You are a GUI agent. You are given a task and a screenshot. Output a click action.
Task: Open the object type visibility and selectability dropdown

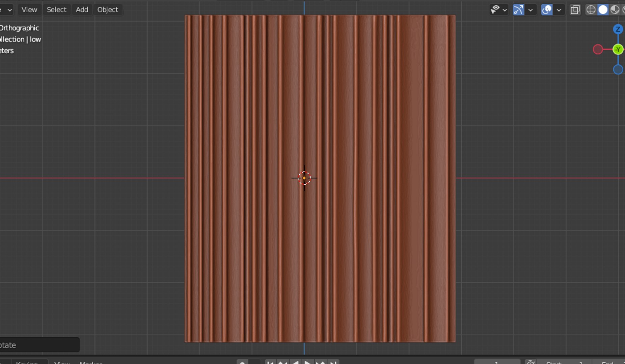click(498, 10)
